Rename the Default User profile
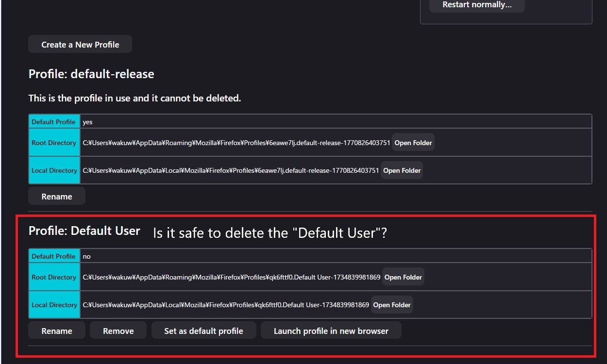 tap(57, 331)
